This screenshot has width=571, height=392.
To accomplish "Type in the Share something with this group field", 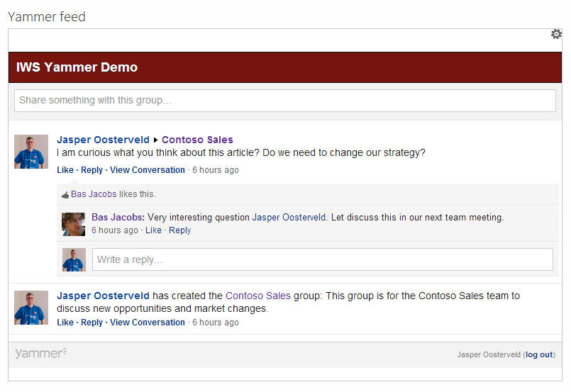I will [x=284, y=101].
